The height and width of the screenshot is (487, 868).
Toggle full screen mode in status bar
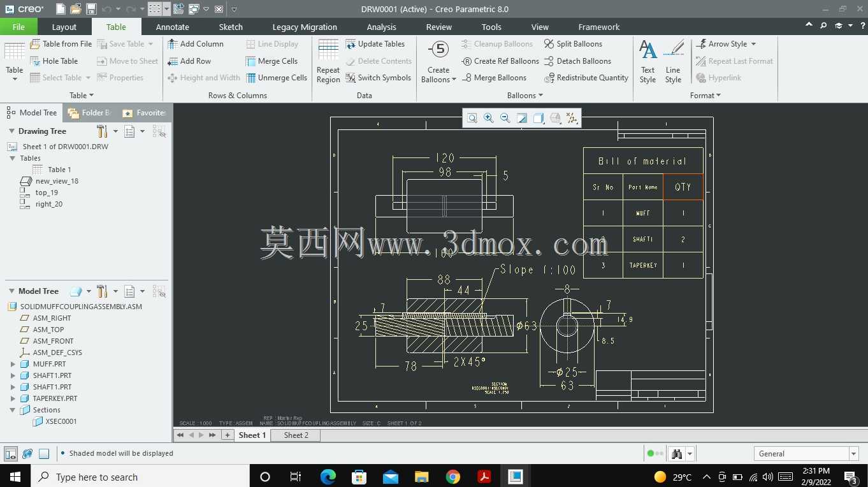tap(44, 454)
